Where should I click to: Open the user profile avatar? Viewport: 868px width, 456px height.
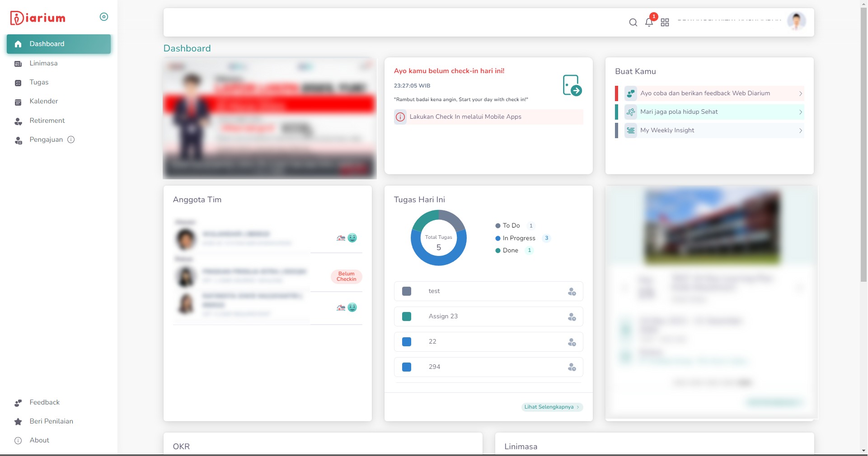pos(796,21)
